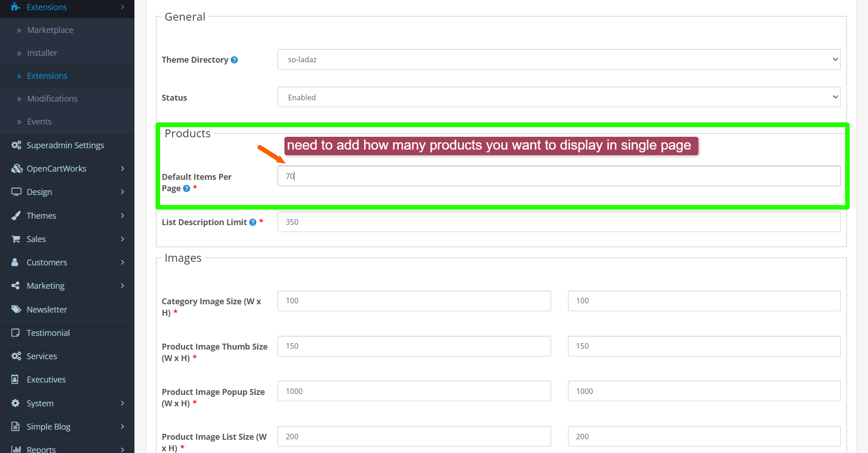Open the Marketing menu label

tap(46, 286)
